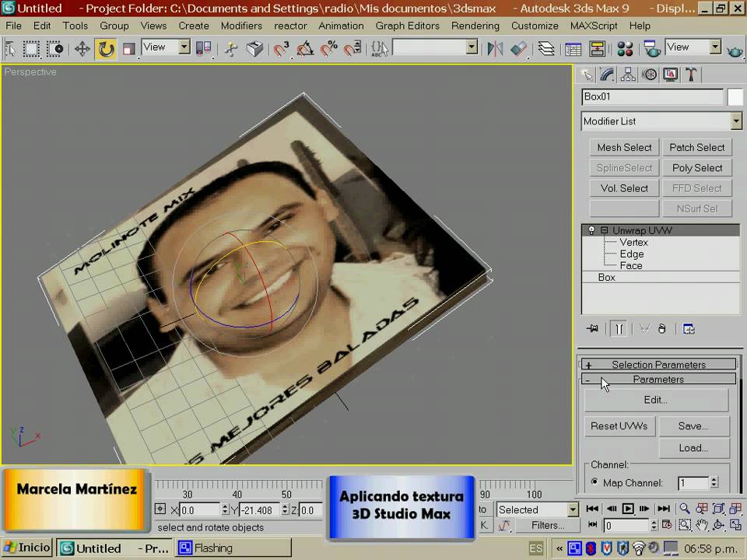
Task: Toggle Angle Snap icon
Action: (x=305, y=48)
